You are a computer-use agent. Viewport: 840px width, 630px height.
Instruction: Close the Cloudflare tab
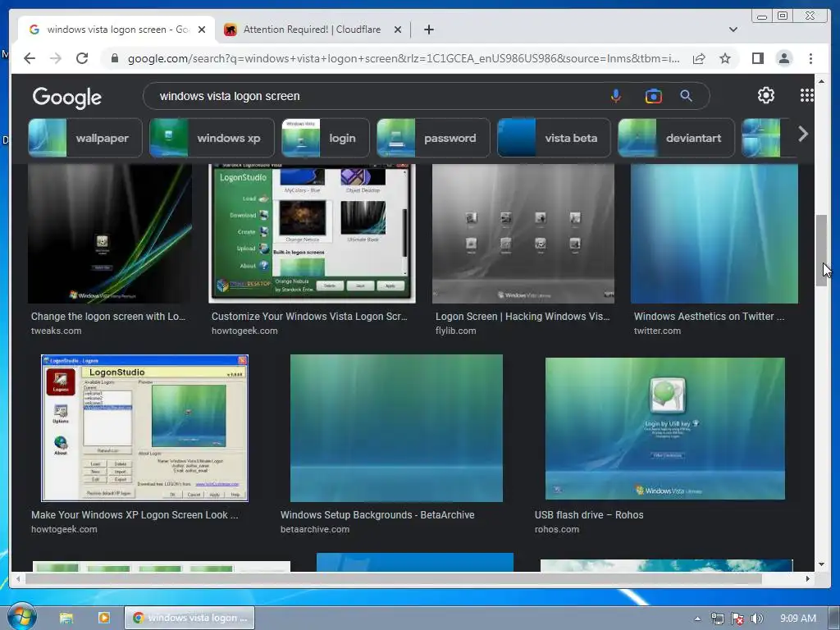(398, 30)
